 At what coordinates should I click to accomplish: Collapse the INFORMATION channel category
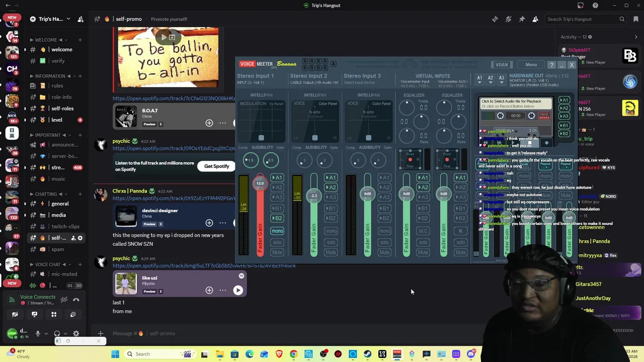pos(51,76)
